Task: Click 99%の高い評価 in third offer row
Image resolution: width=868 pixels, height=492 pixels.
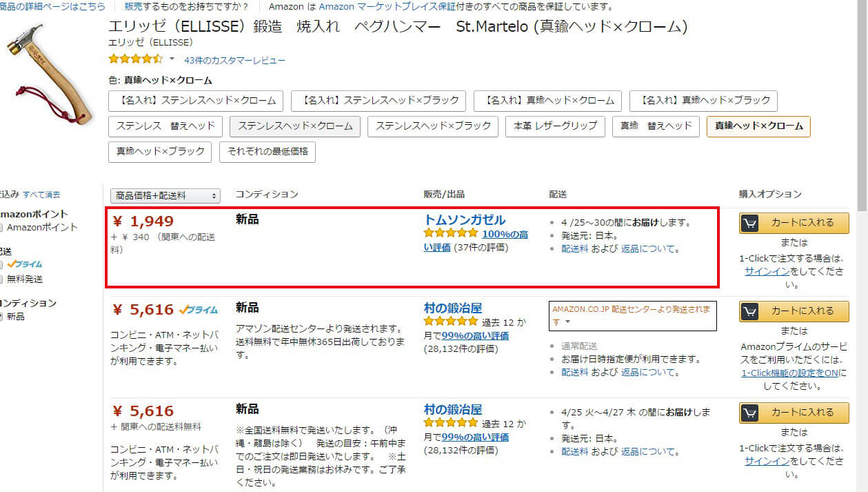Action: (x=475, y=437)
